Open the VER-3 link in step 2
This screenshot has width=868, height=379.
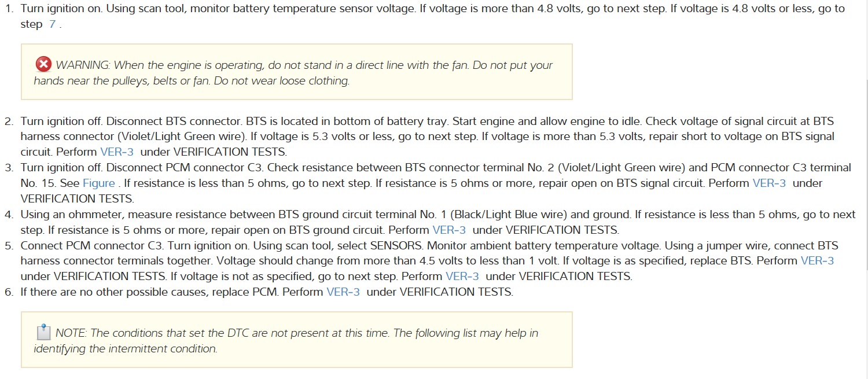click(118, 152)
